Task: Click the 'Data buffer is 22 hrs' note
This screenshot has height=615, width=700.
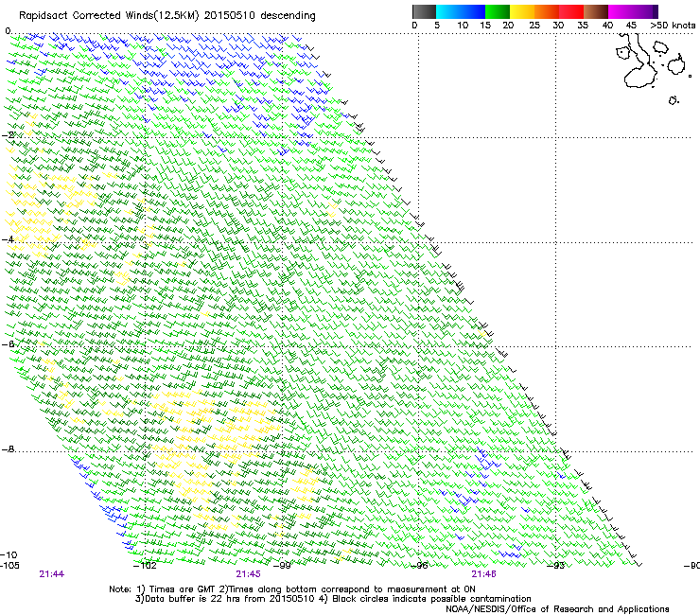Action: pyautogui.click(x=225, y=599)
